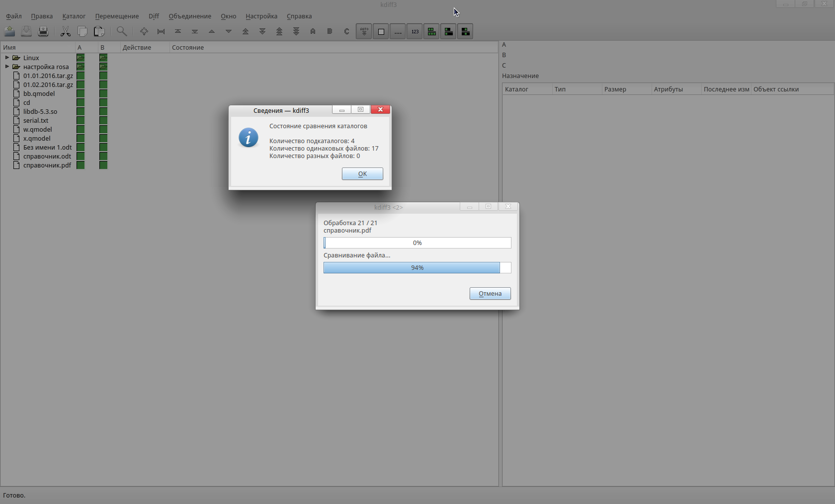Click the Размер column header

[x=627, y=89]
